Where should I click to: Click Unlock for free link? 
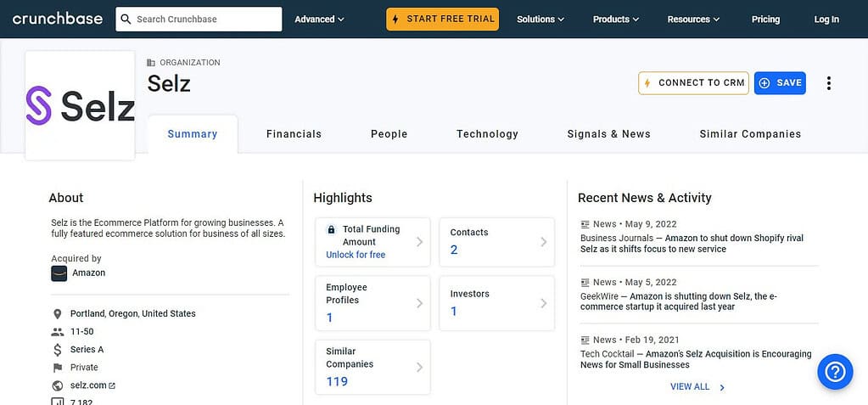pyautogui.click(x=356, y=255)
